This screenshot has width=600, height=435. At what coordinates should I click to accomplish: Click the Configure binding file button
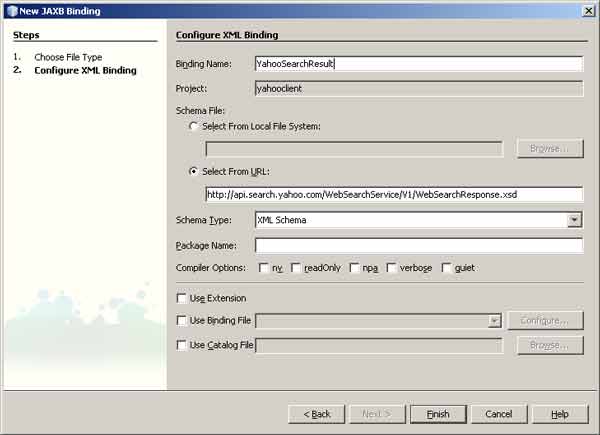(x=546, y=321)
